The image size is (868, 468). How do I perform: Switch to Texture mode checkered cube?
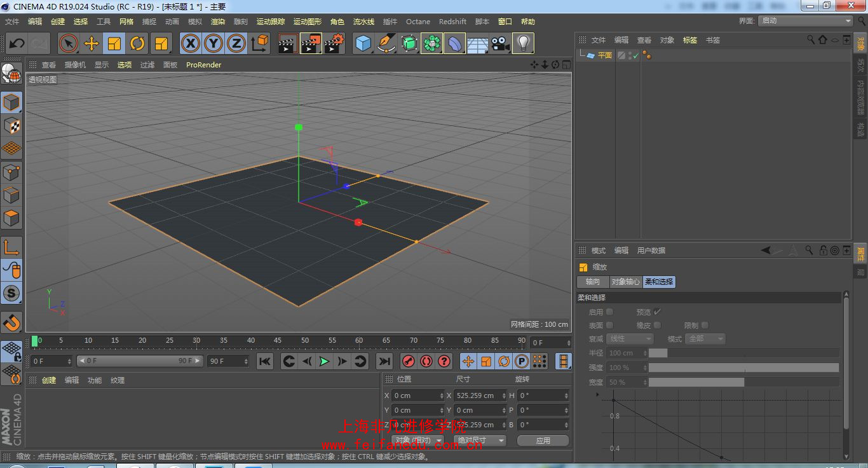11,125
